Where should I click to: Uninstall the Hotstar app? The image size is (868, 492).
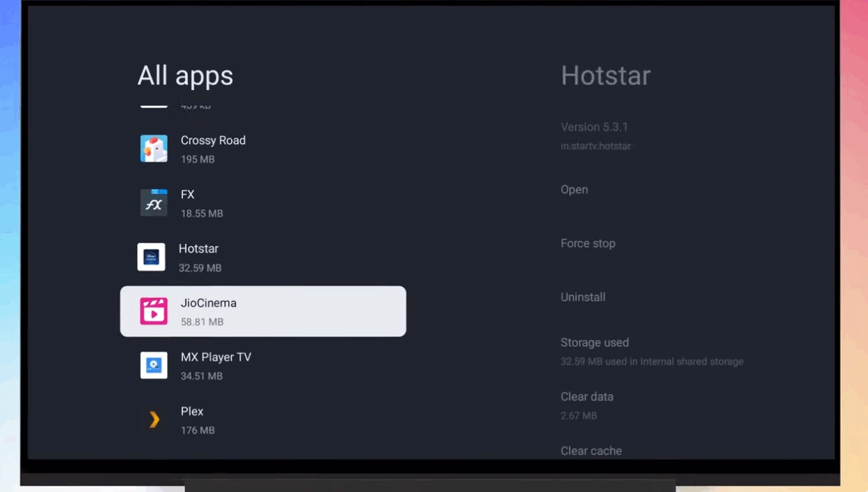[583, 297]
